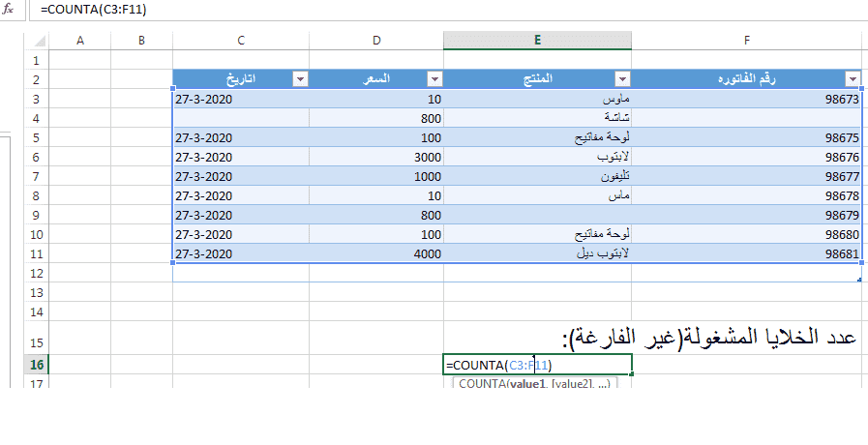Click cell E16 containing the COUNTA formula
Image resolution: width=868 pixels, height=445 pixels.
point(537,365)
